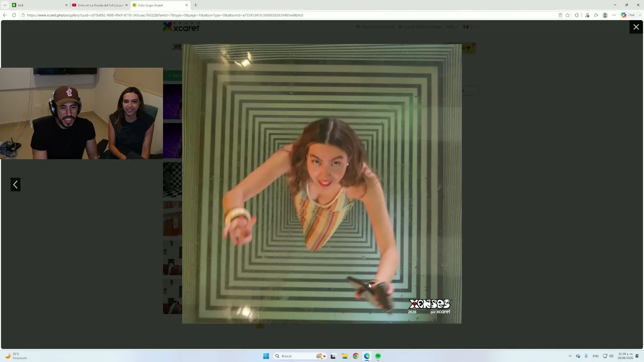The width and height of the screenshot is (644, 362).
Task: Open the volume control in system tray
Action: pyautogui.click(x=611, y=356)
